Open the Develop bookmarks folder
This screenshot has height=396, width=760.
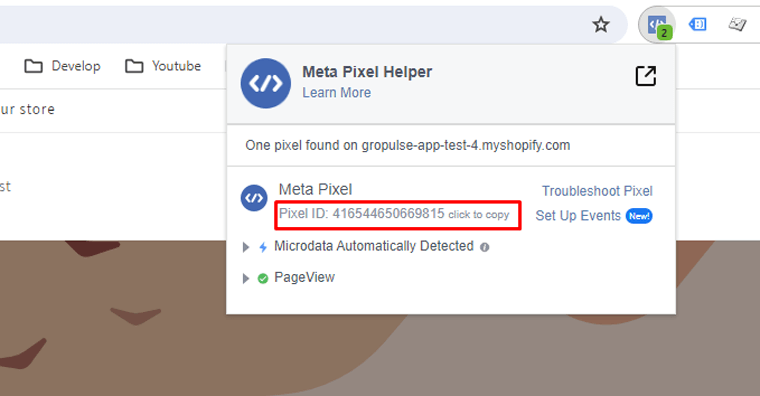click(x=63, y=66)
